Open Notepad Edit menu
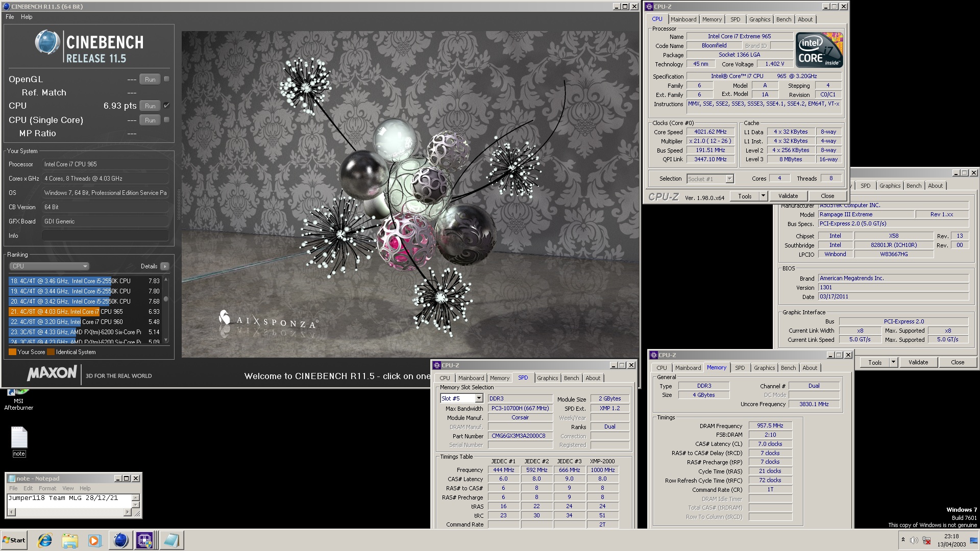Viewport: 980px width, 551px height. [28, 488]
